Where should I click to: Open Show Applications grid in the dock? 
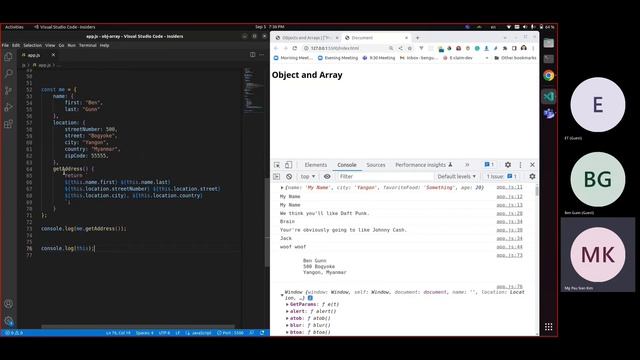(x=549, y=327)
